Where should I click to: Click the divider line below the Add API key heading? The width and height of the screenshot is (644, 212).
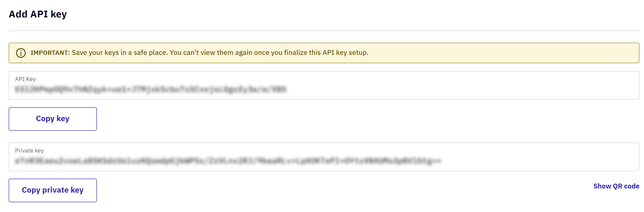(324, 31)
